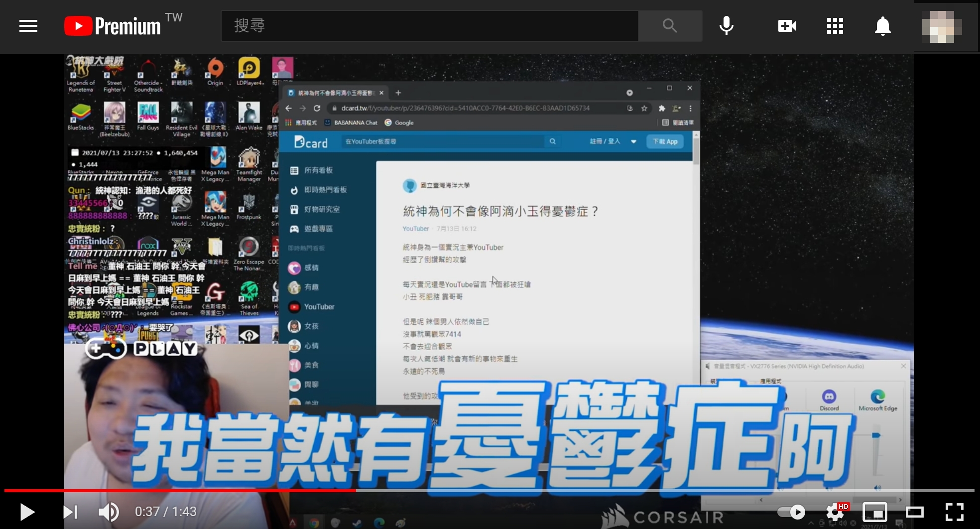The image size is (980, 529).
Task: Skip to the next video
Action: point(70,512)
